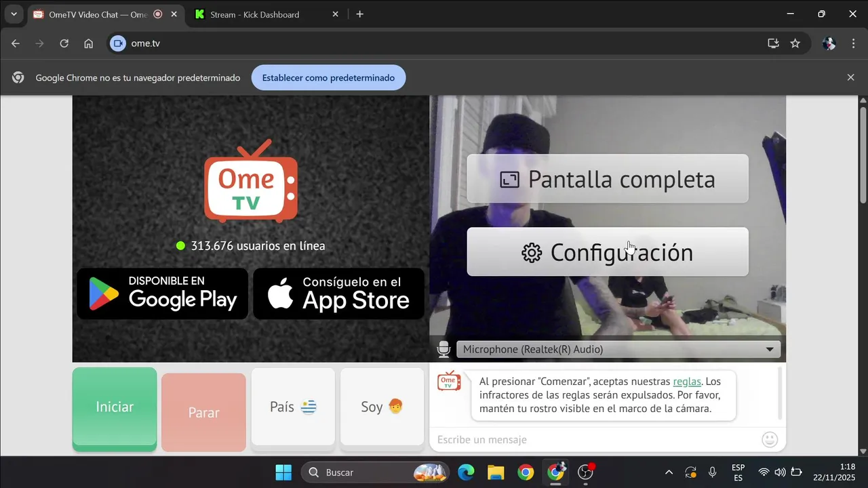Image resolution: width=868 pixels, height=488 pixels.
Task: Dismiss the default browser infobar
Action: point(850,78)
